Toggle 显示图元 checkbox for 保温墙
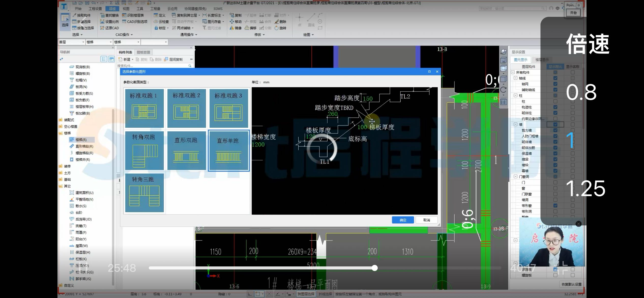644x298 pixels. tap(555, 153)
